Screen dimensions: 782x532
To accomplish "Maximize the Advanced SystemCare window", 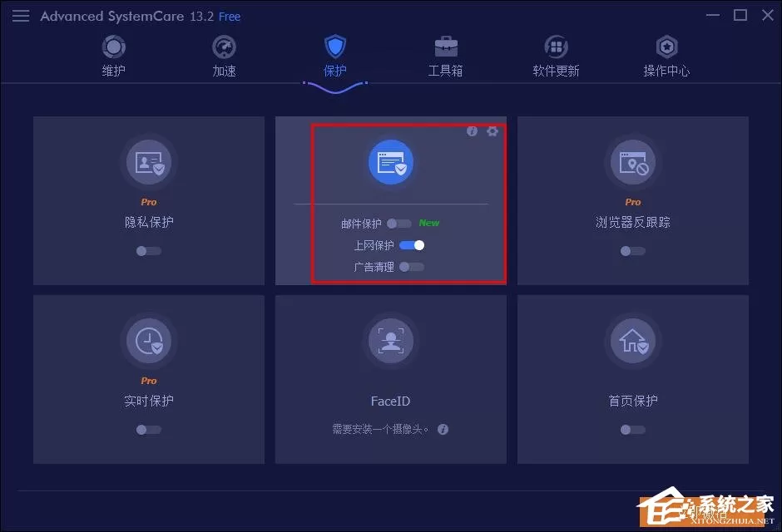I will click(740, 16).
